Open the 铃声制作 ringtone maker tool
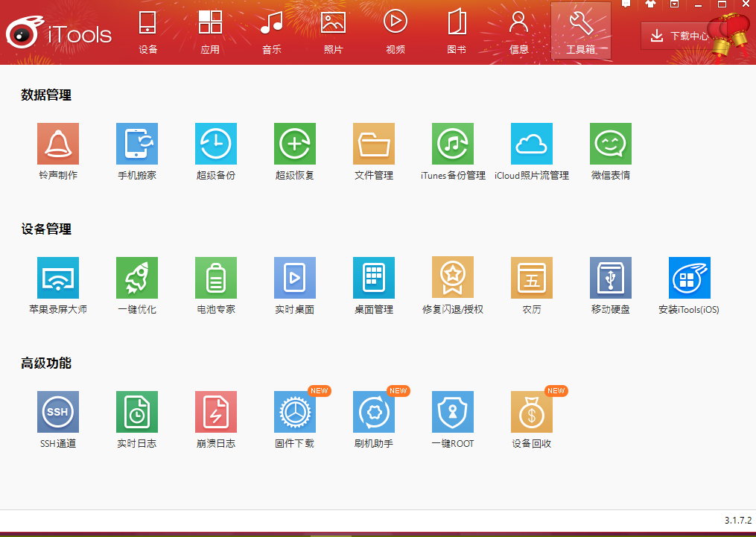The image size is (756, 537). pos(58,144)
